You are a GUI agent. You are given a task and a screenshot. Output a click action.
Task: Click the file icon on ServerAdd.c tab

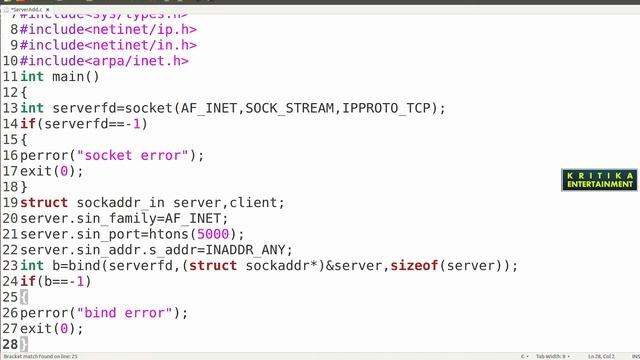pyautogui.click(x=6, y=9)
